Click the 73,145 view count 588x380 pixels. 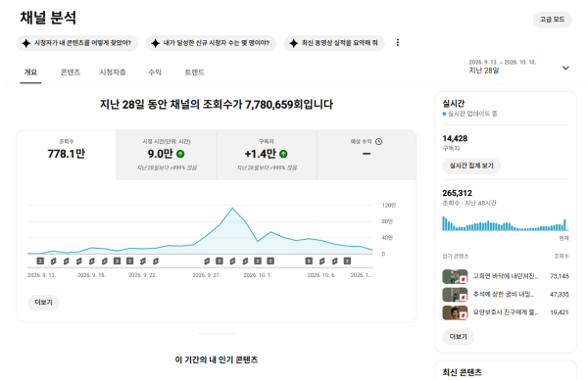[x=560, y=276]
